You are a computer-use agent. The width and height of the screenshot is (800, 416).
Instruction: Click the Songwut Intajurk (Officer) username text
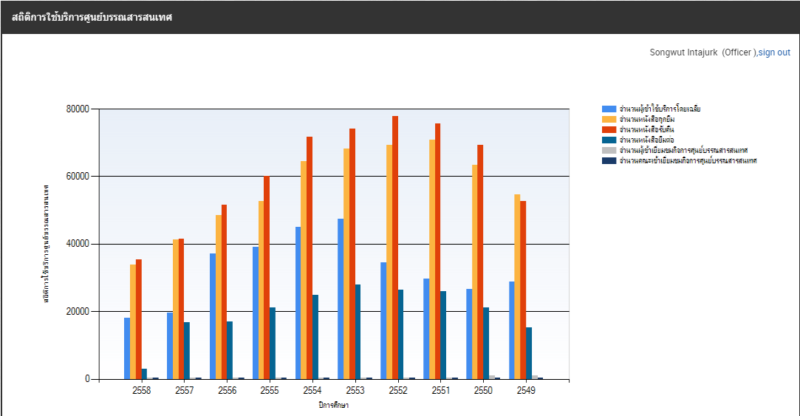pos(703,52)
